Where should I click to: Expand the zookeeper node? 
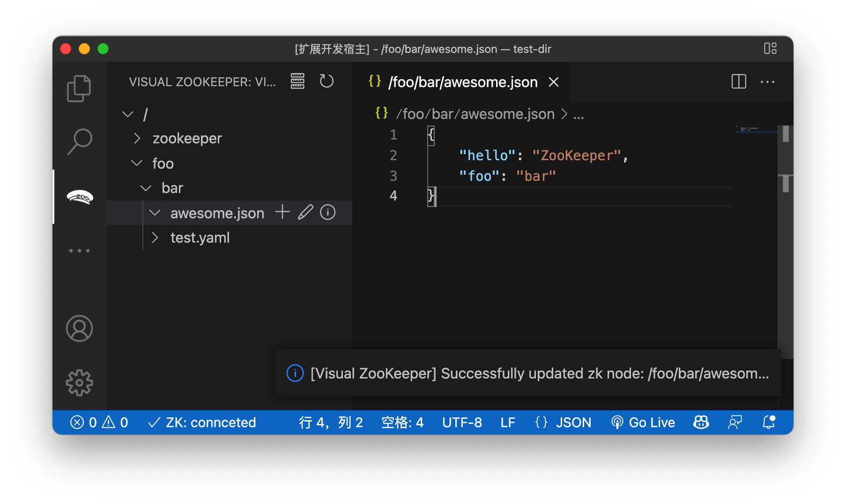click(137, 138)
